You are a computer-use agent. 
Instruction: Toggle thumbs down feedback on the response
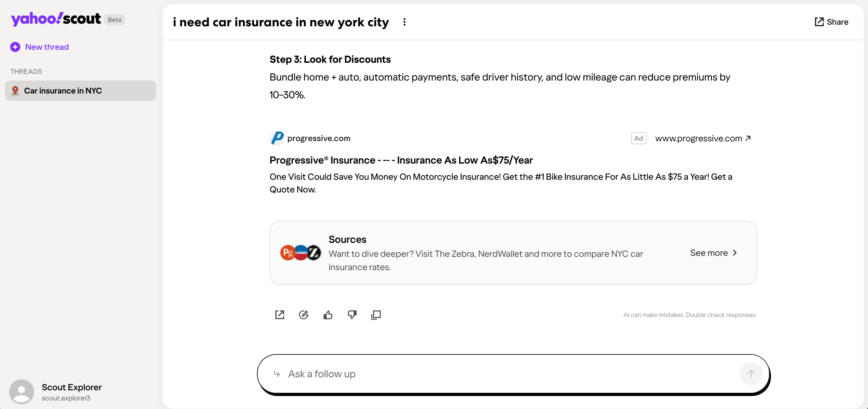click(x=352, y=315)
